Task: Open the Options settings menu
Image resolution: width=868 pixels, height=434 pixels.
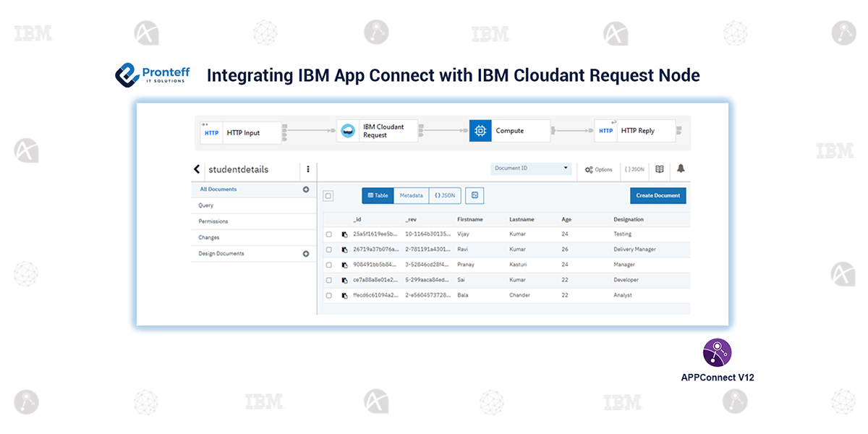Action: pos(599,169)
